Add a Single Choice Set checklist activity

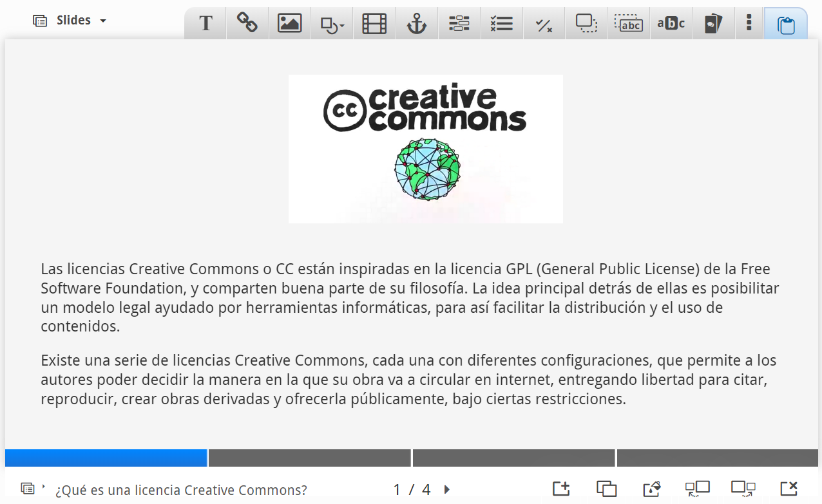tap(501, 24)
